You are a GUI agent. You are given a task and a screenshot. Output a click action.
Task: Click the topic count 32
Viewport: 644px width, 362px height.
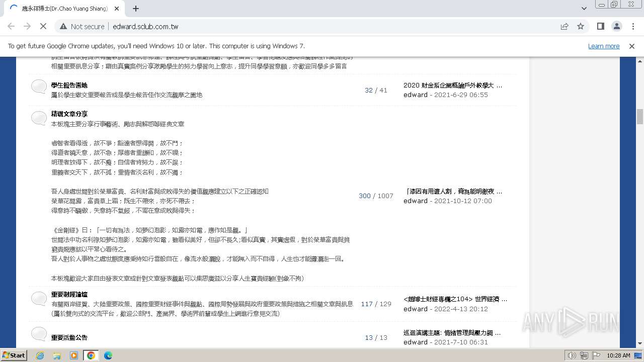[x=369, y=90]
